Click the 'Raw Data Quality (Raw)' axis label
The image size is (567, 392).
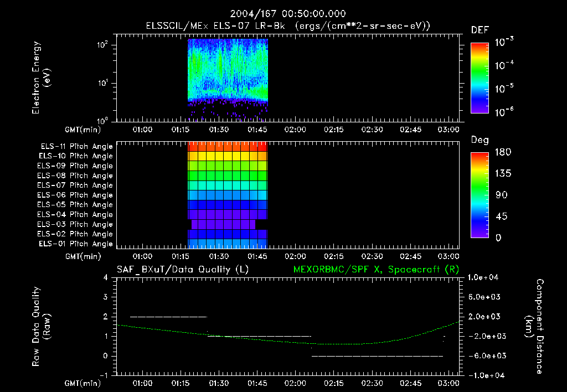[41, 327]
